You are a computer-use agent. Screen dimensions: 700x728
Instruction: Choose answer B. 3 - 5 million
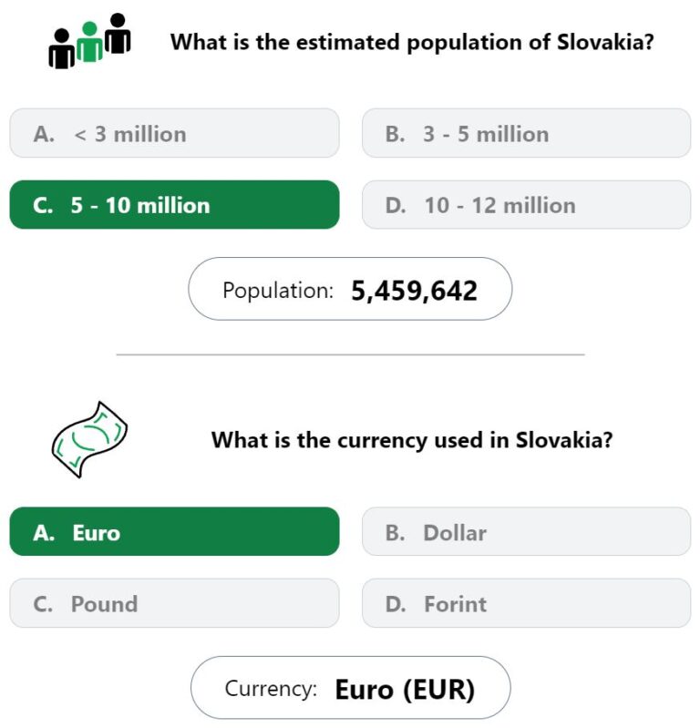tap(526, 133)
